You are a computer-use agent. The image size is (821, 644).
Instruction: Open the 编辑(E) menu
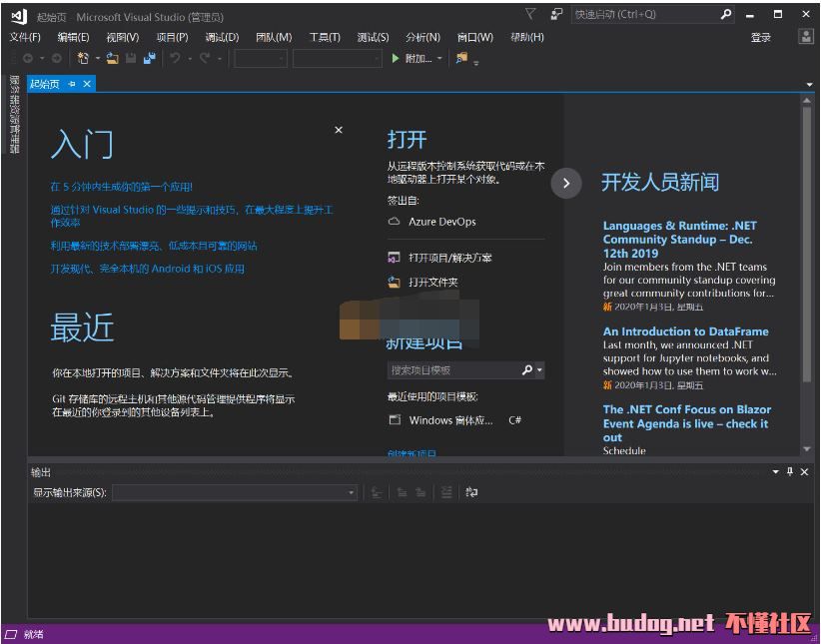[x=73, y=37]
